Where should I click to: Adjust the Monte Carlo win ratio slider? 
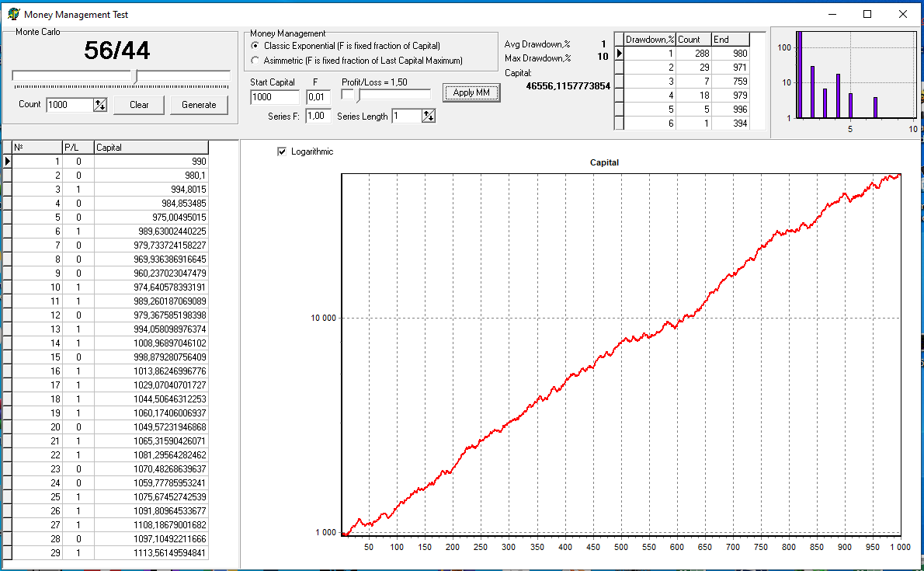[136, 76]
